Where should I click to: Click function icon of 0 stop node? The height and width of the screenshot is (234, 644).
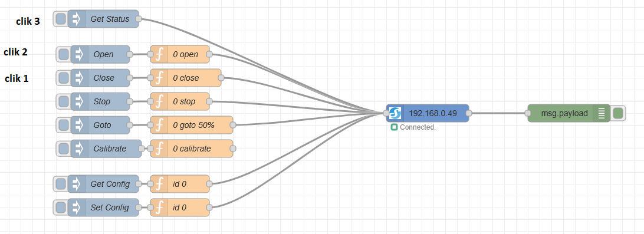tap(159, 101)
